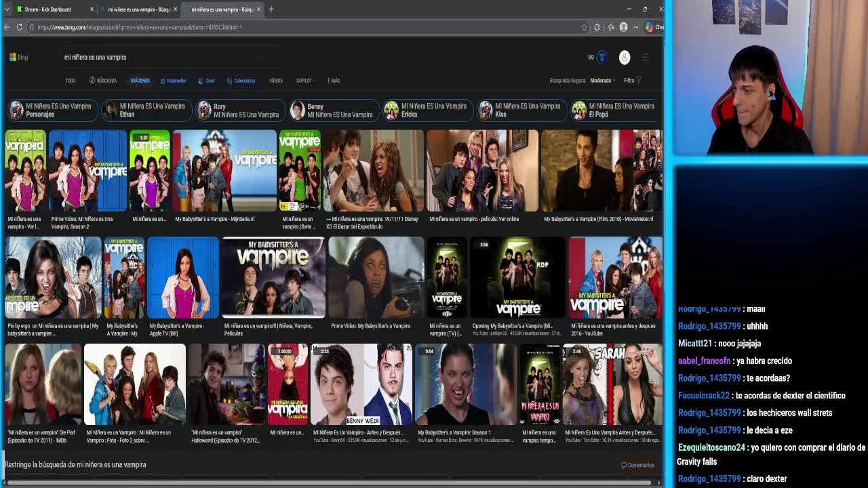The width and height of the screenshot is (868, 488).
Task: Select the COPILOT tab
Action: click(x=304, y=81)
